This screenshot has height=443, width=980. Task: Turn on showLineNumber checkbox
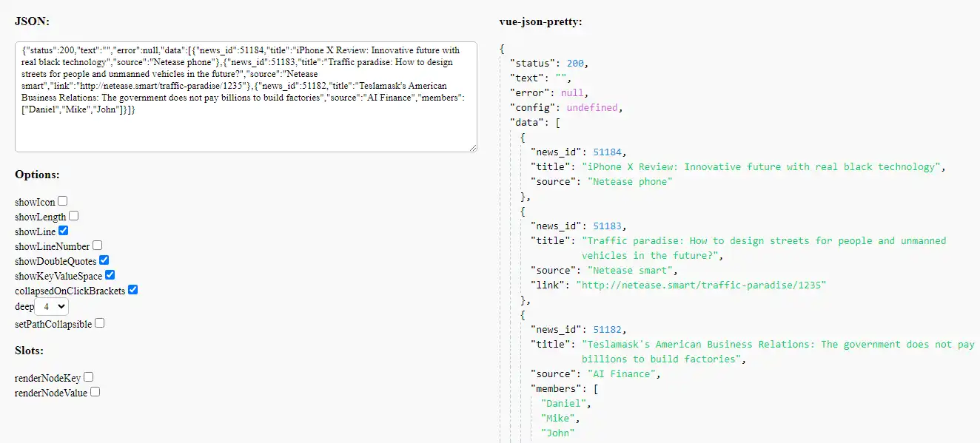[98, 246]
